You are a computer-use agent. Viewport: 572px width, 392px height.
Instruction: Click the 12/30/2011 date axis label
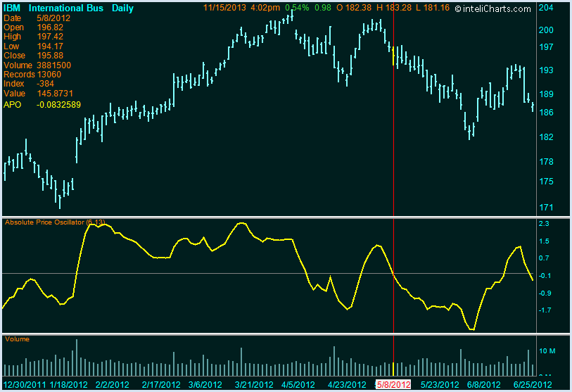click(25, 385)
